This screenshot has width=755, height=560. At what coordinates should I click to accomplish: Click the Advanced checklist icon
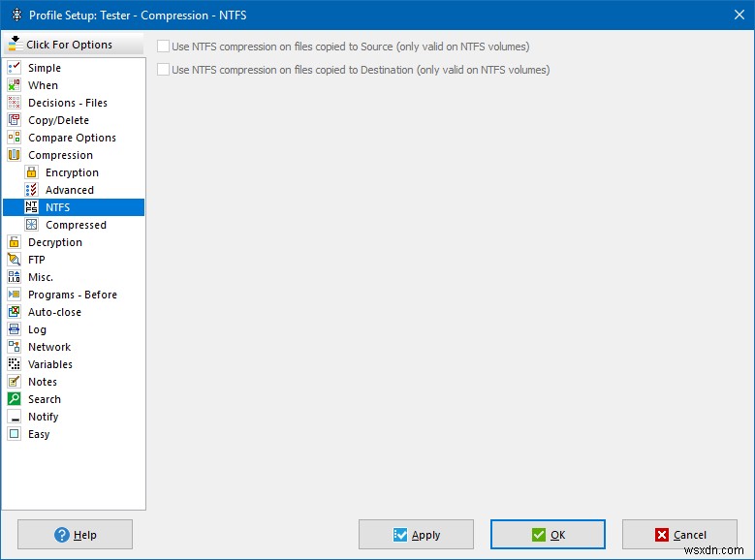pos(31,189)
